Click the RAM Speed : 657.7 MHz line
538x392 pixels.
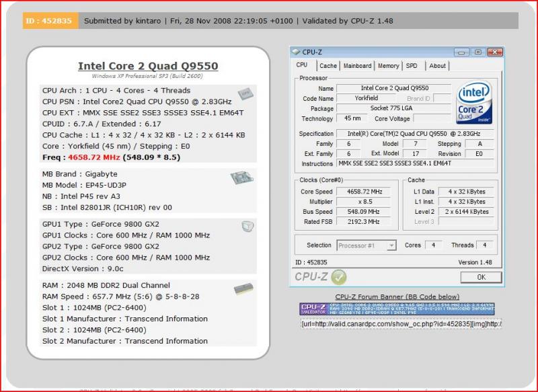(121, 297)
